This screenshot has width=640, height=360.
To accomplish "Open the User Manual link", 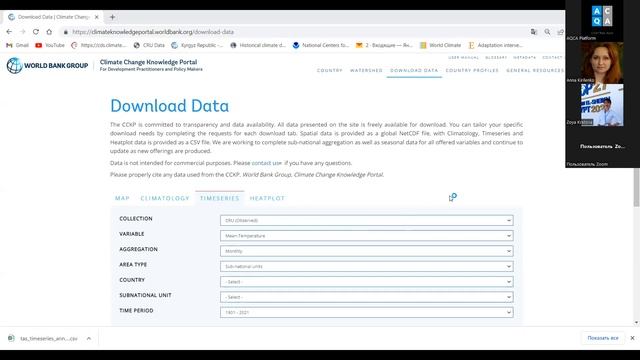I will tap(463, 58).
